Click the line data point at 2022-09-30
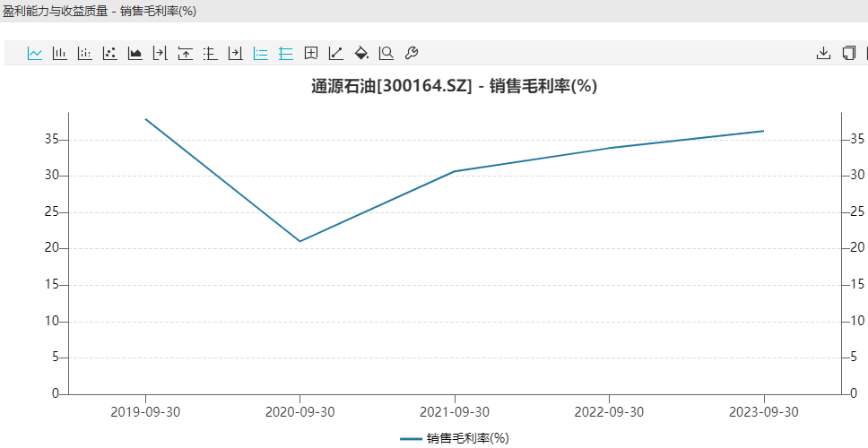 pos(610,148)
